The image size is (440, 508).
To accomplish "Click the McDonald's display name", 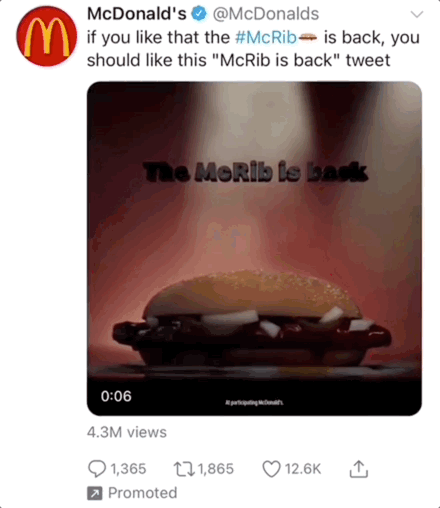I will [137, 14].
